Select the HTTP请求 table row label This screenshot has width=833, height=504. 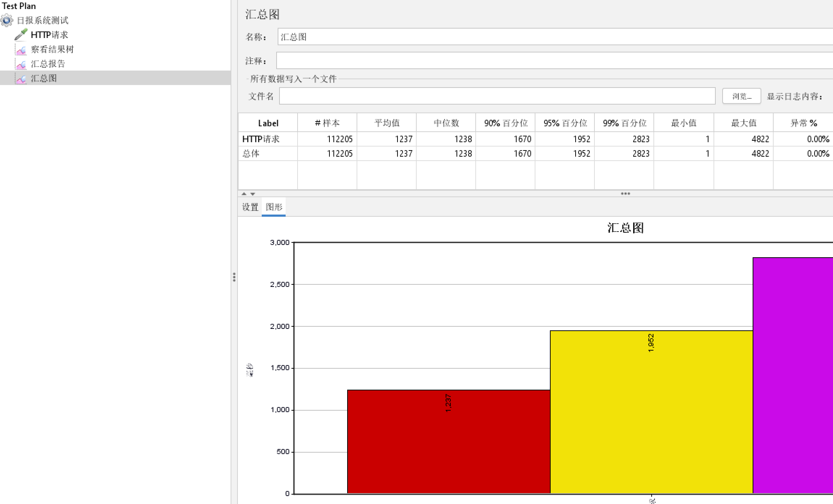click(261, 139)
